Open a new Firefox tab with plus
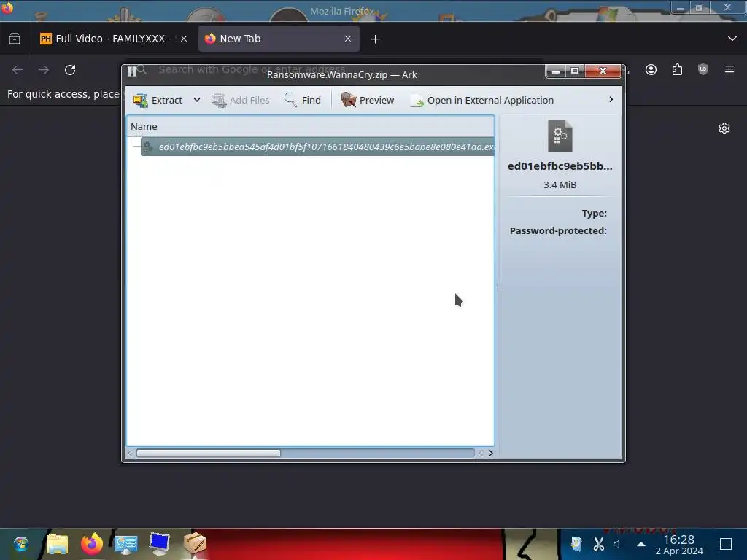747x560 pixels. click(x=376, y=39)
